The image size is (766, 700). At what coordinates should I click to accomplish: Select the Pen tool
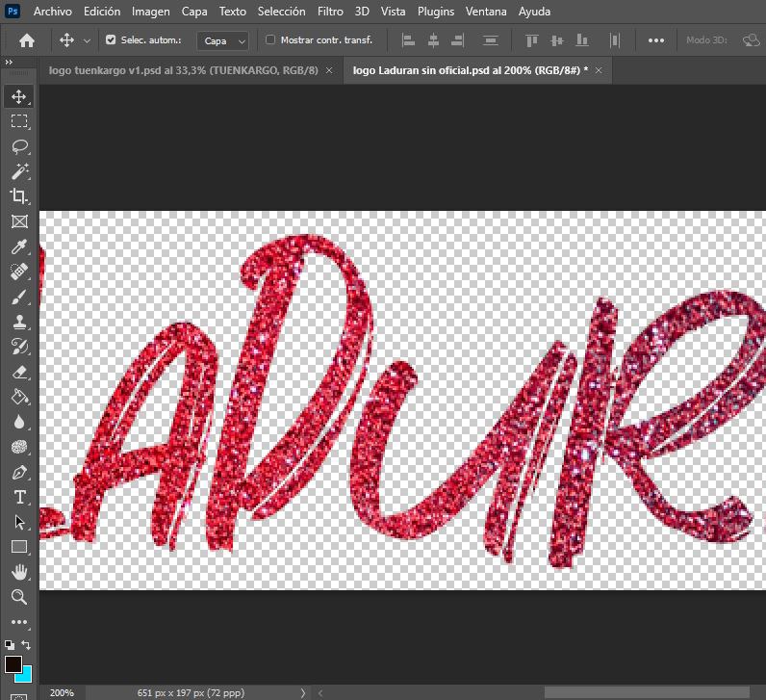click(x=19, y=472)
